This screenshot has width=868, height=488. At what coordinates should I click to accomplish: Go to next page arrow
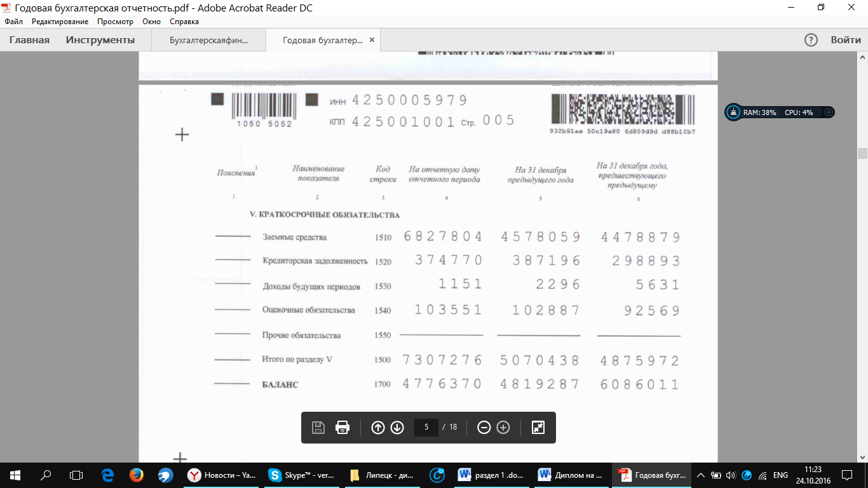click(x=397, y=428)
